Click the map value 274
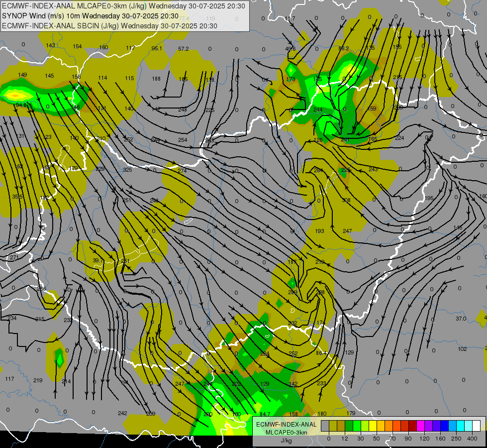 [182, 171]
